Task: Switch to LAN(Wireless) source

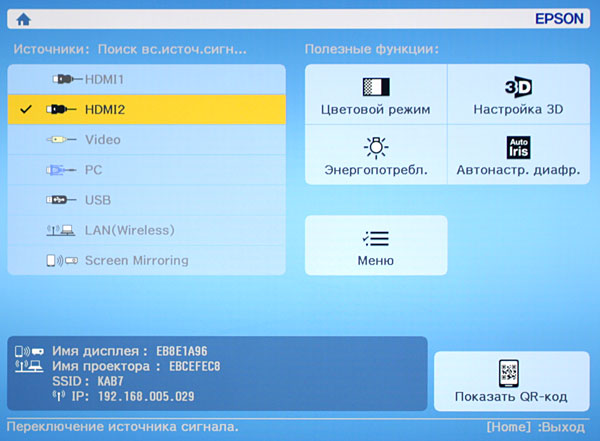Action: point(147,230)
